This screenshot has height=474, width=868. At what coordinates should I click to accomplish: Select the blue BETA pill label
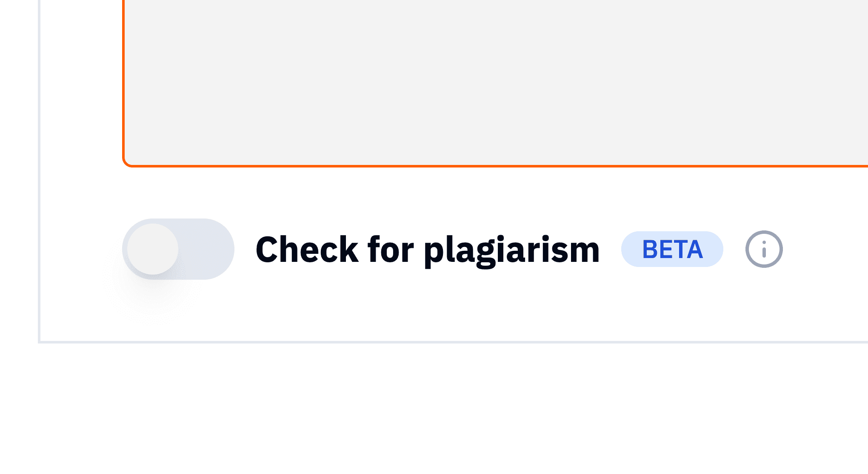[x=672, y=249]
